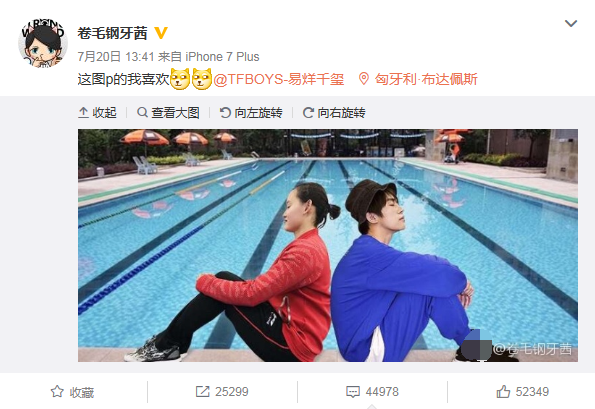Click the swimming pool photo
The width and height of the screenshot is (595, 409).
click(328, 245)
